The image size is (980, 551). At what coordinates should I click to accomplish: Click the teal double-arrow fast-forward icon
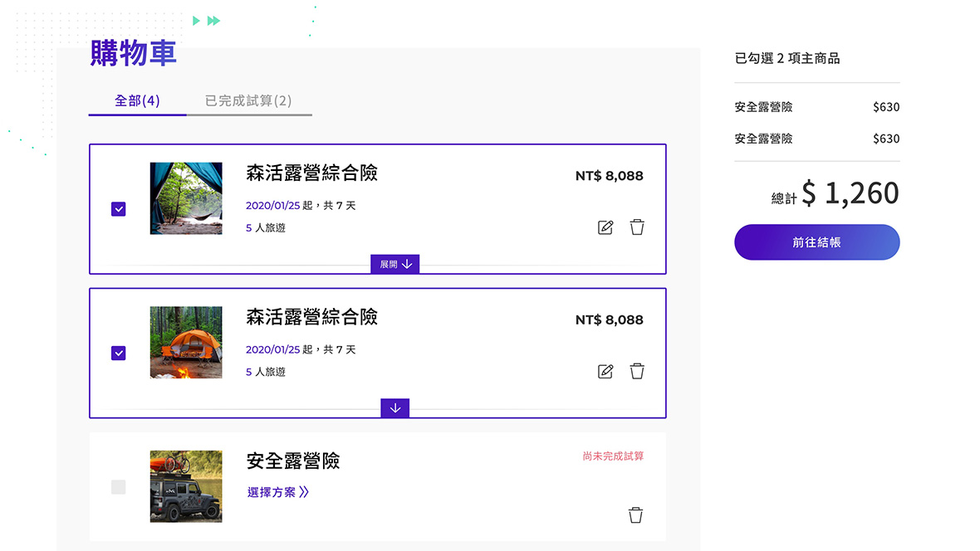click(x=214, y=21)
